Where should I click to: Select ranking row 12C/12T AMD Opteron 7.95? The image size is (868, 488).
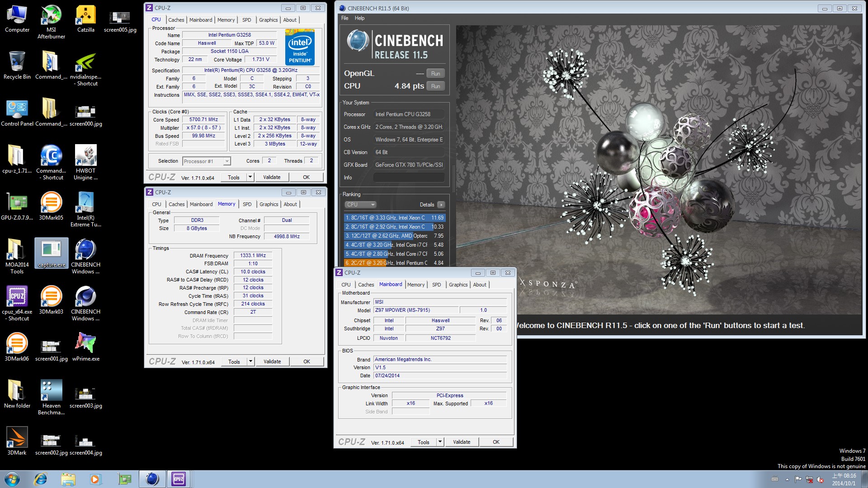coord(395,236)
